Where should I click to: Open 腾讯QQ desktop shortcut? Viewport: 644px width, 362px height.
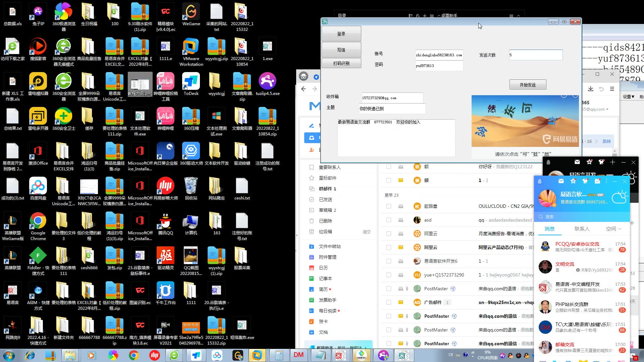[x=165, y=224]
